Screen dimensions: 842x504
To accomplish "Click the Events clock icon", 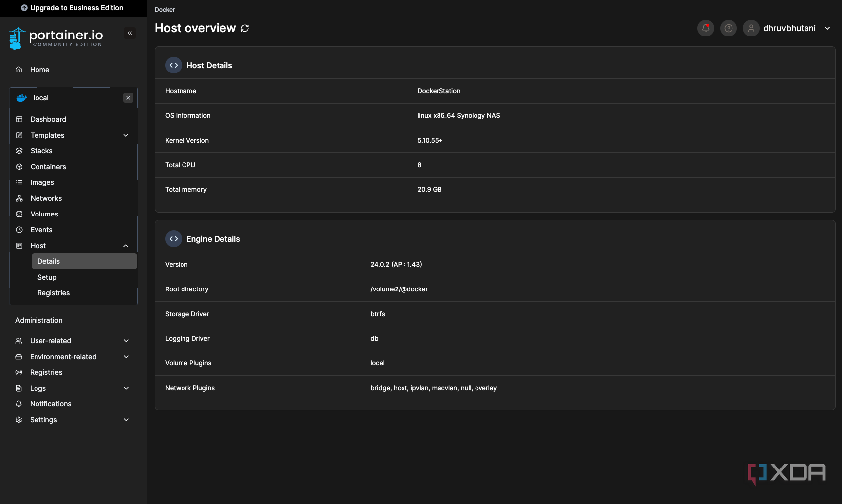I will [x=19, y=230].
